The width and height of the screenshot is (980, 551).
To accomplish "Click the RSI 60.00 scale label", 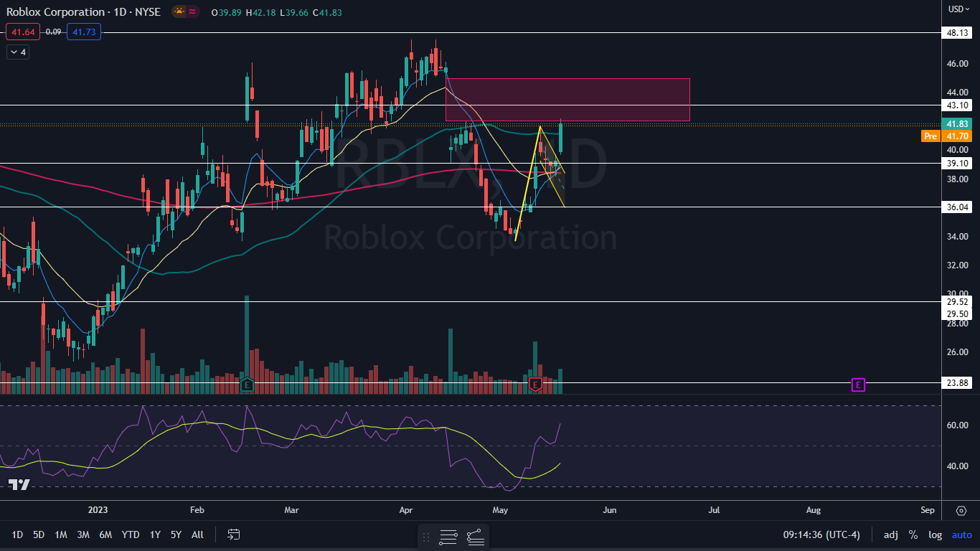I will pos(958,425).
